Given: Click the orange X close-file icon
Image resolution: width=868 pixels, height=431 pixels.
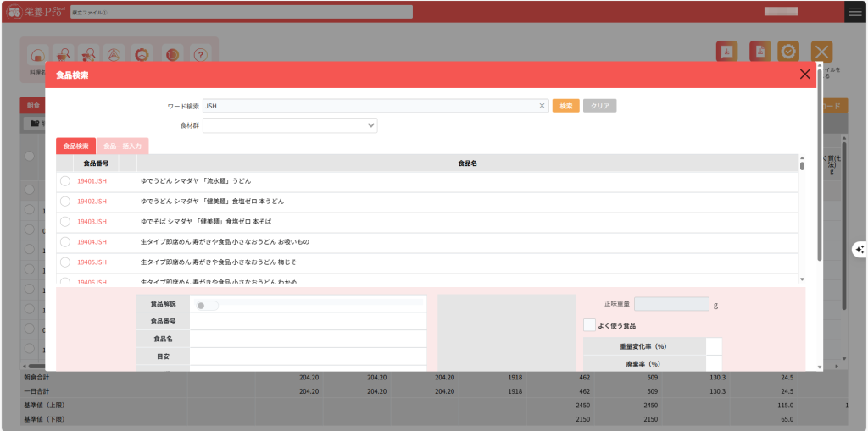Looking at the screenshot, I should pyautogui.click(x=821, y=52).
